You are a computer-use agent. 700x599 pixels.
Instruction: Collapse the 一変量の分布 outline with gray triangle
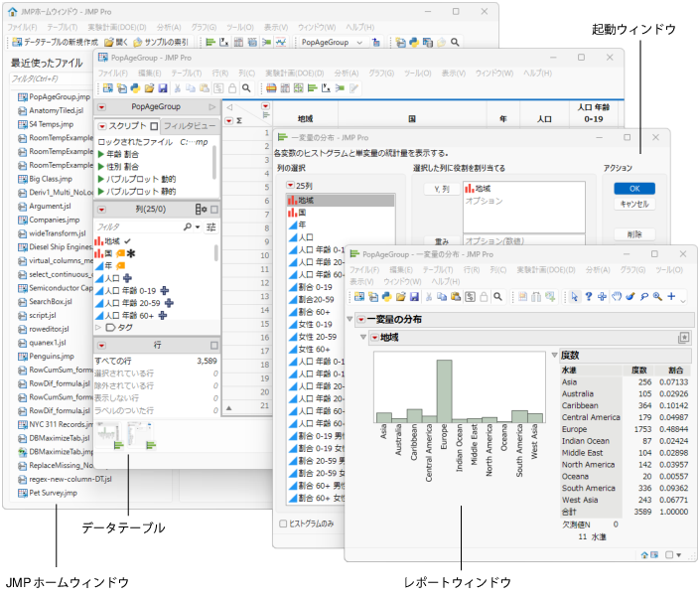(350, 319)
